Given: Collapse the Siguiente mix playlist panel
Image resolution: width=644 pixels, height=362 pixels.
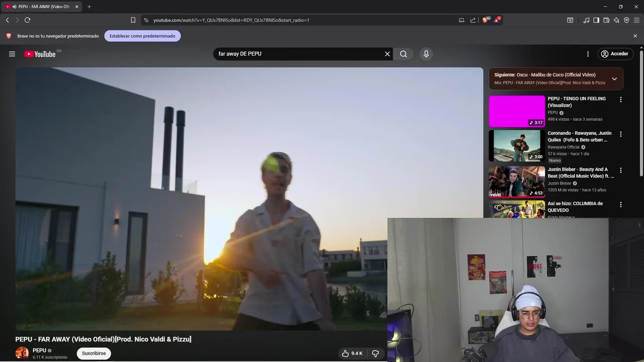Looking at the screenshot, I should click(614, 79).
